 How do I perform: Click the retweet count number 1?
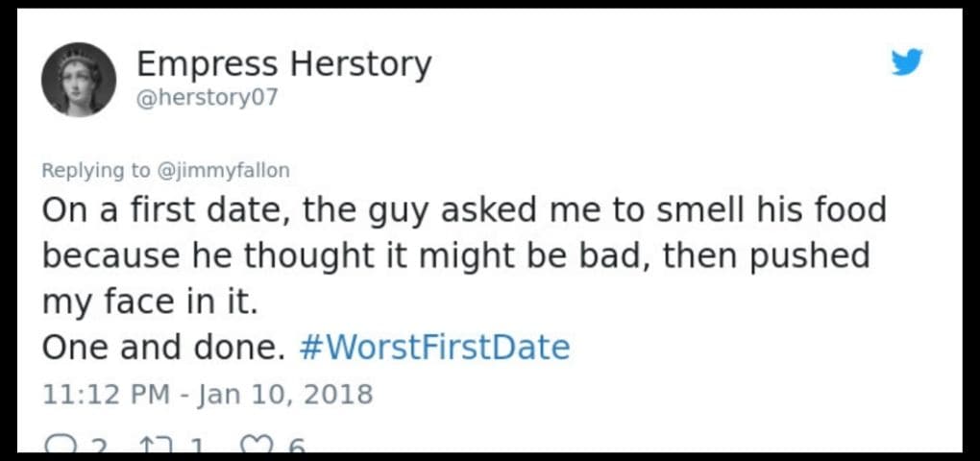pyautogui.click(x=193, y=446)
